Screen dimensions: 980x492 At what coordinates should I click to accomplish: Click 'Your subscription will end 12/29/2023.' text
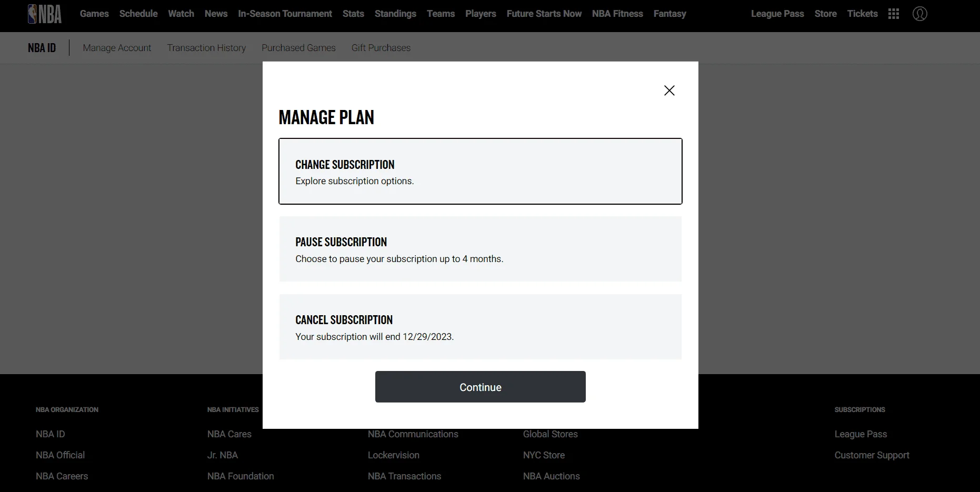coord(374,337)
